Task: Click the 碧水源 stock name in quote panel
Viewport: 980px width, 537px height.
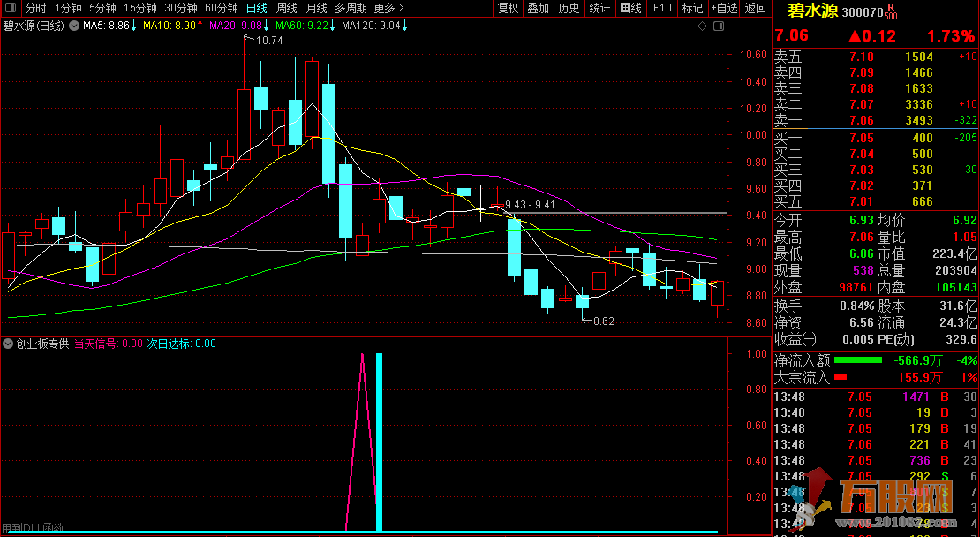Action: 812,11
